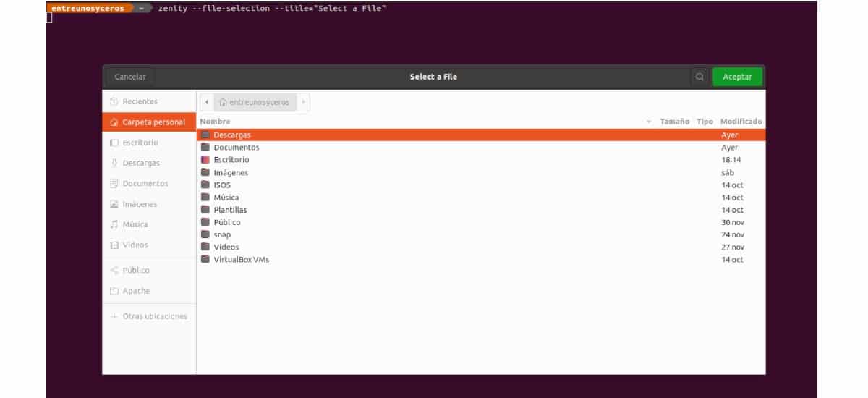Click the forward path arrow
Screen dimensions: 868x398
click(x=302, y=102)
